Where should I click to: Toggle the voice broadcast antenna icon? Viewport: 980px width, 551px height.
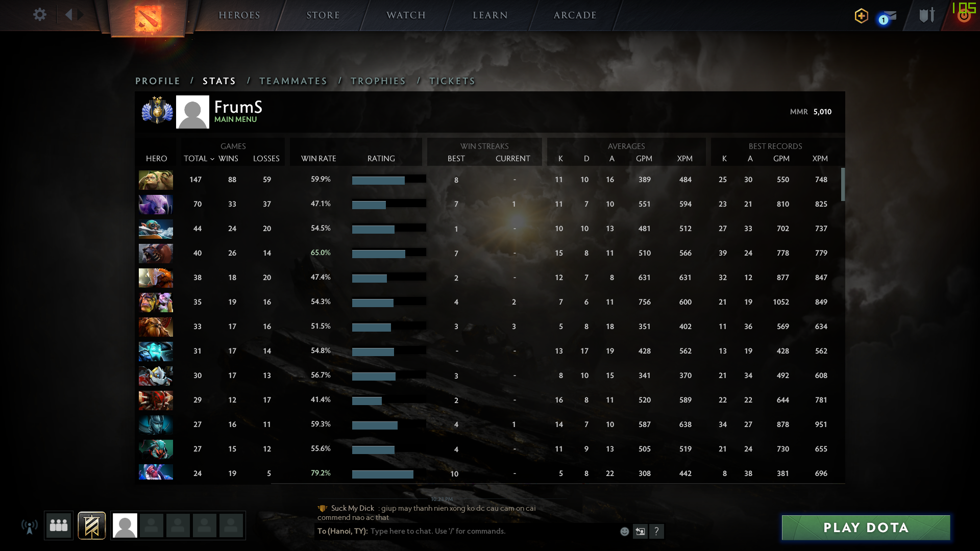(30, 526)
